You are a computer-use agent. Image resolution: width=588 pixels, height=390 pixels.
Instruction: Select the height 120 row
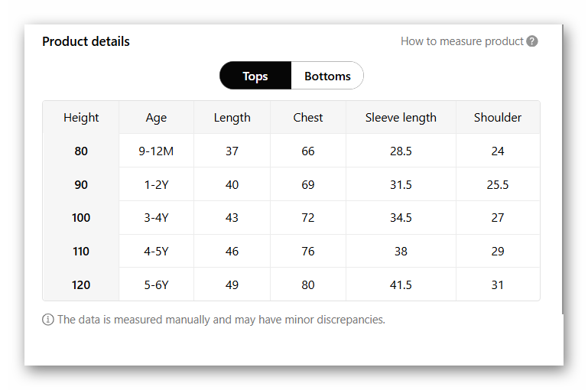(81, 285)
